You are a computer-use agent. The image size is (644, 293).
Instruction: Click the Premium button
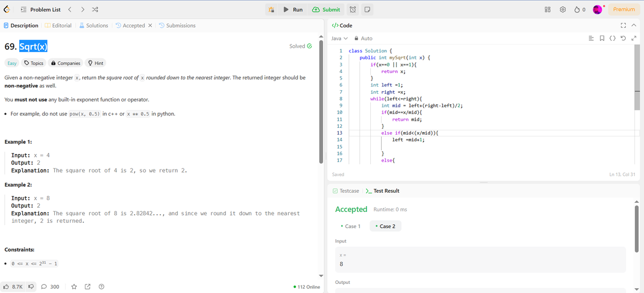pyautogui.click(x=624, y=10)
